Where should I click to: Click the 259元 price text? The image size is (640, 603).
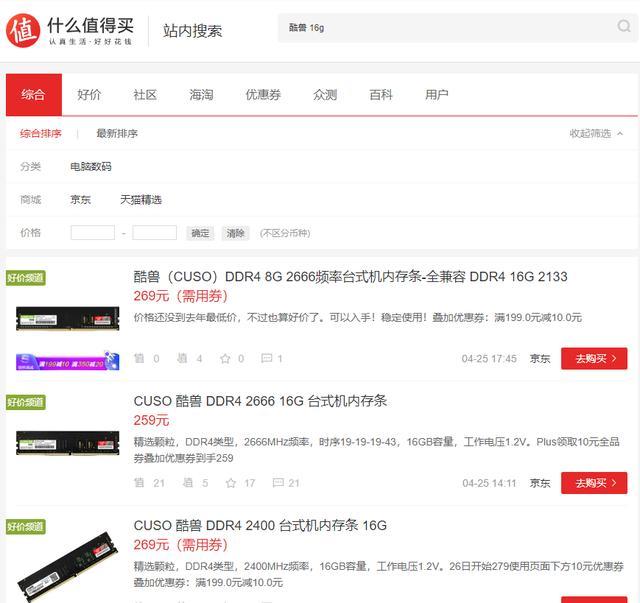point(151,420)
